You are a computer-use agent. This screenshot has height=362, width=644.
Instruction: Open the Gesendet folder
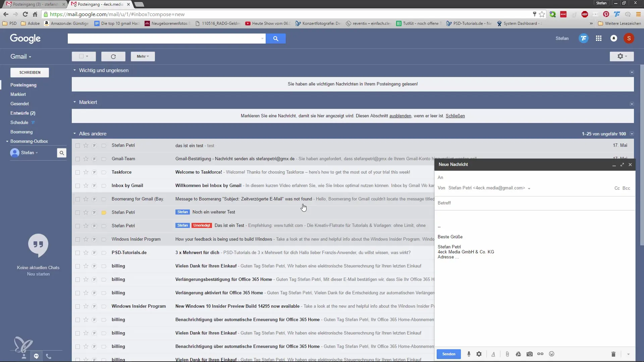point(19,104)
